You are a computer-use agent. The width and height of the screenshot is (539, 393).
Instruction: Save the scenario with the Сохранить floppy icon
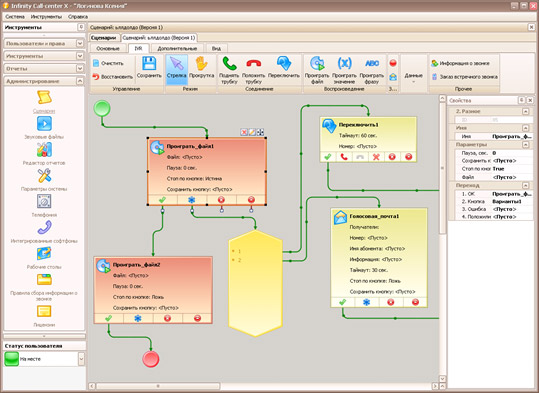[149, 67]
